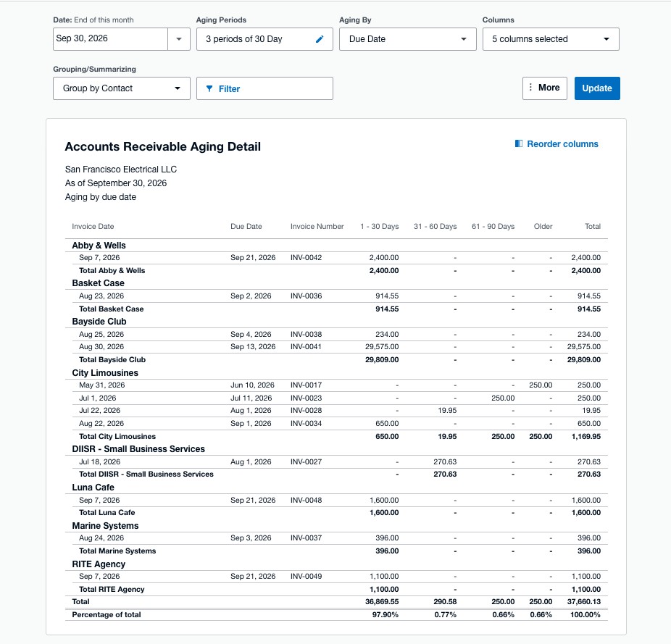Click the Jun 10, 2026 due date
The width and height of the screenshot is (671, 644).
coord(251,385)
